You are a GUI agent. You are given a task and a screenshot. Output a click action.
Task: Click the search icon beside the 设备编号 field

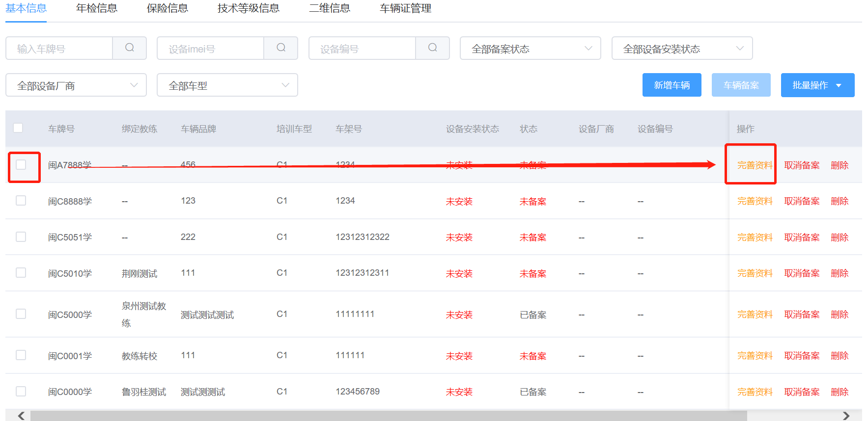[432, 48]
